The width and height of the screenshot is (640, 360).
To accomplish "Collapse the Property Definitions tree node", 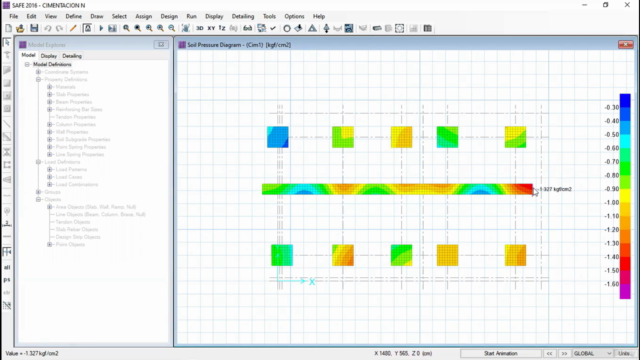I will [x=38, y=80].
